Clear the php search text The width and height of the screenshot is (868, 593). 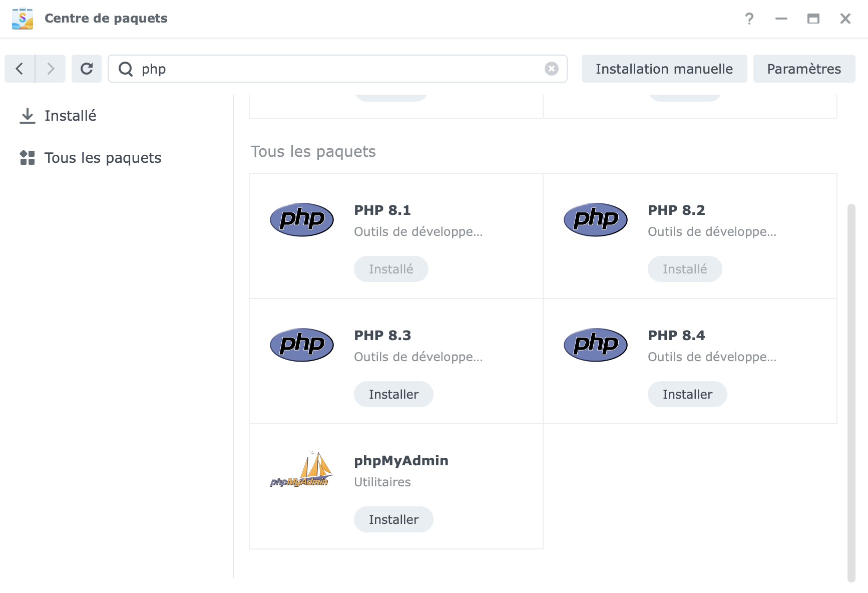coord(551,69)
